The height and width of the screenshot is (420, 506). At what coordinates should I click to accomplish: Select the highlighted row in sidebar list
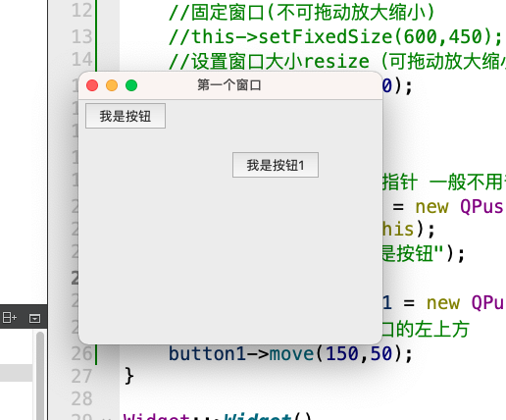[x=17, y=373]
